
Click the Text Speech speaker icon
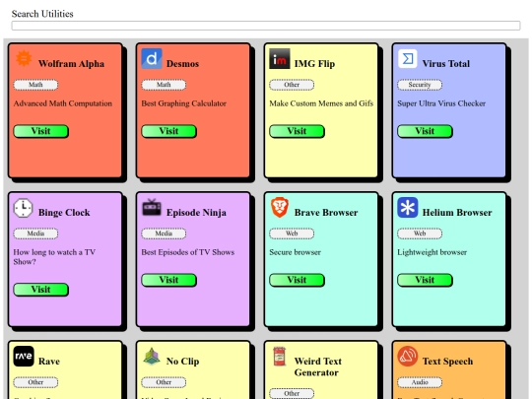pos(407,356)
